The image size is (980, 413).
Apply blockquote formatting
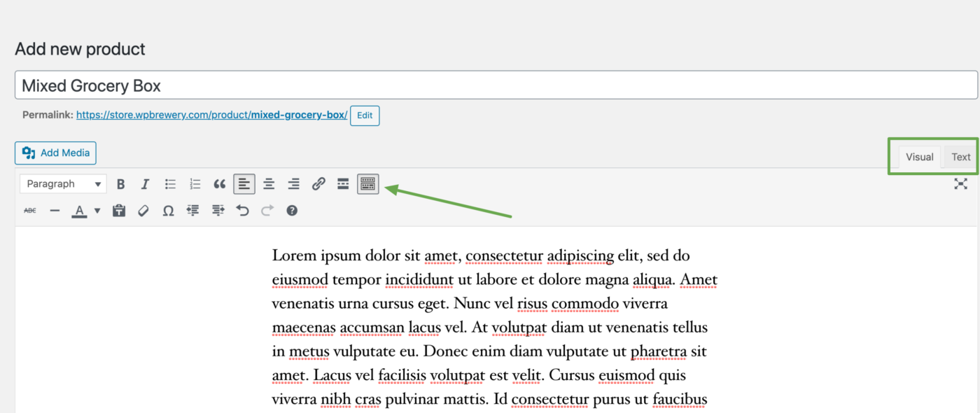(220, 184)
